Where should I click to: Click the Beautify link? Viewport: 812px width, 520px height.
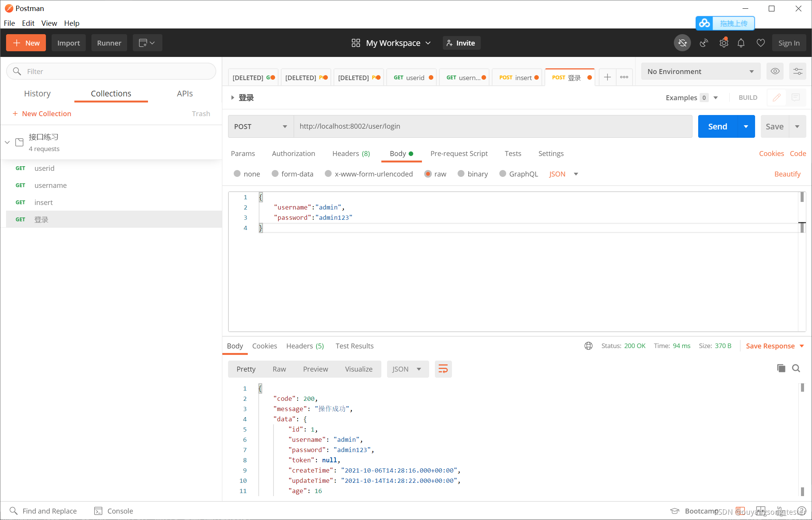787,174
